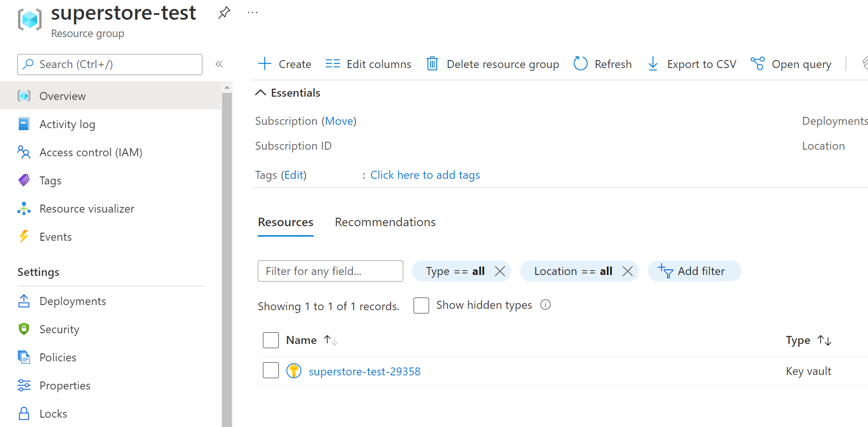Open the Events page
The image size is (868, 427).
pyautogui.click(x=55, y=237)
